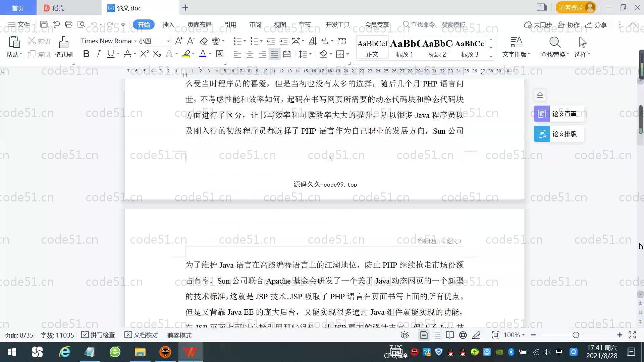Toggle eye protection mode in status bar
Screen dimensions: 644x362
coord(405,335)
